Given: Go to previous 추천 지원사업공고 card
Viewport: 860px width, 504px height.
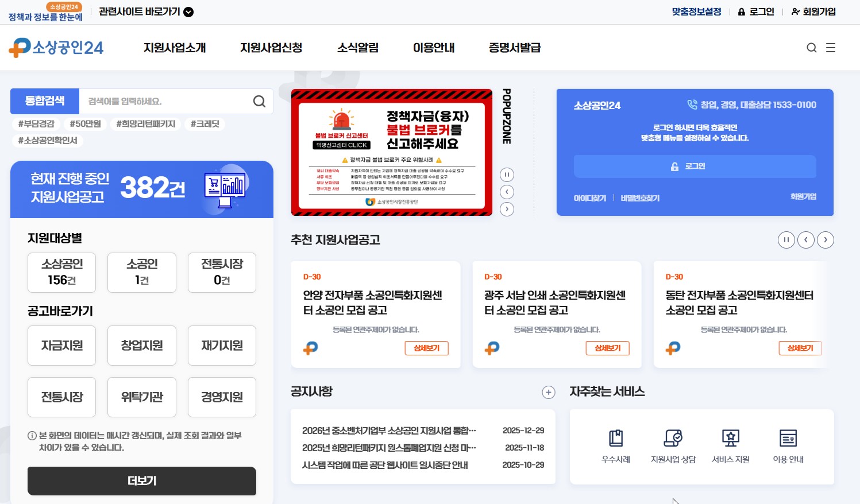Looking at the screenshot, I should tap(806, 240).
